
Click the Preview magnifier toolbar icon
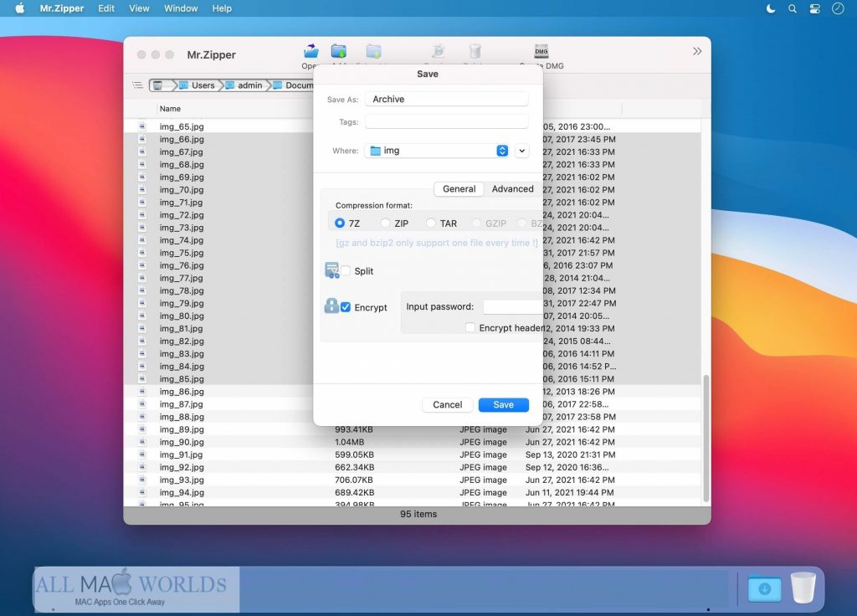[x=438, y=51]
